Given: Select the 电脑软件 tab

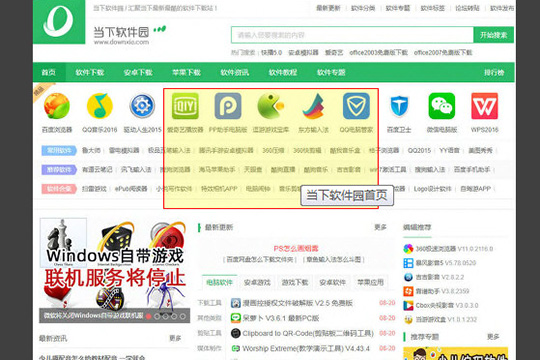Looking at the screenshot, I should pyautogui.click(x=219, y=282).
